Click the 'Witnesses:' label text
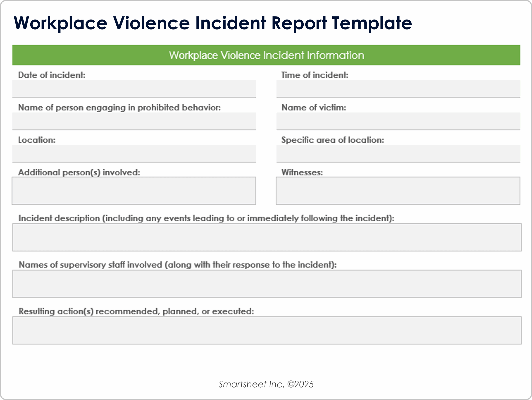This screenshot has width=532, height=400. tap(302, 172)
